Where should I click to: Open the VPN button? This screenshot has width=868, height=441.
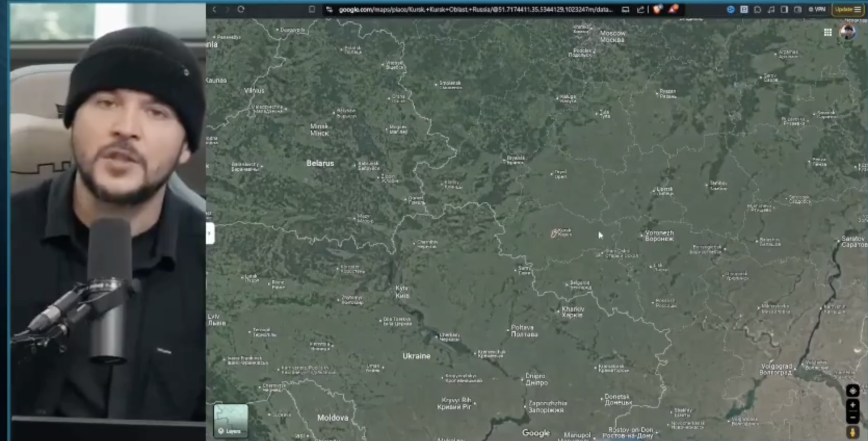[x=817, y=9]
